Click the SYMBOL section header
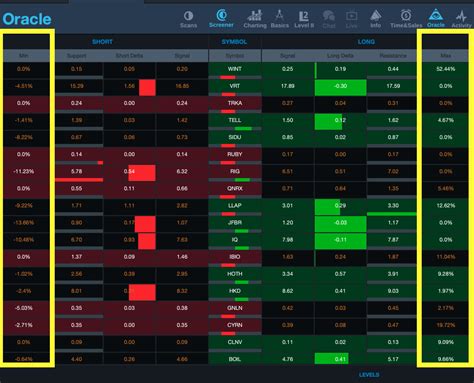Screen dimensions: 474x383 tap(234, 42)
